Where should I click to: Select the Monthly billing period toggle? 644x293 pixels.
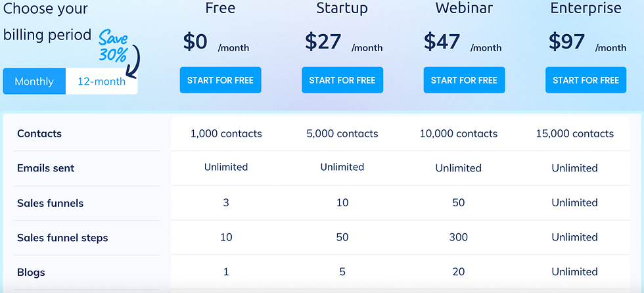[x=34, y=81]
